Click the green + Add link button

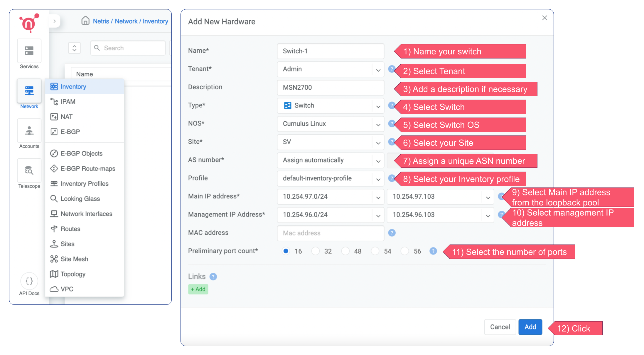pos(198,289)
